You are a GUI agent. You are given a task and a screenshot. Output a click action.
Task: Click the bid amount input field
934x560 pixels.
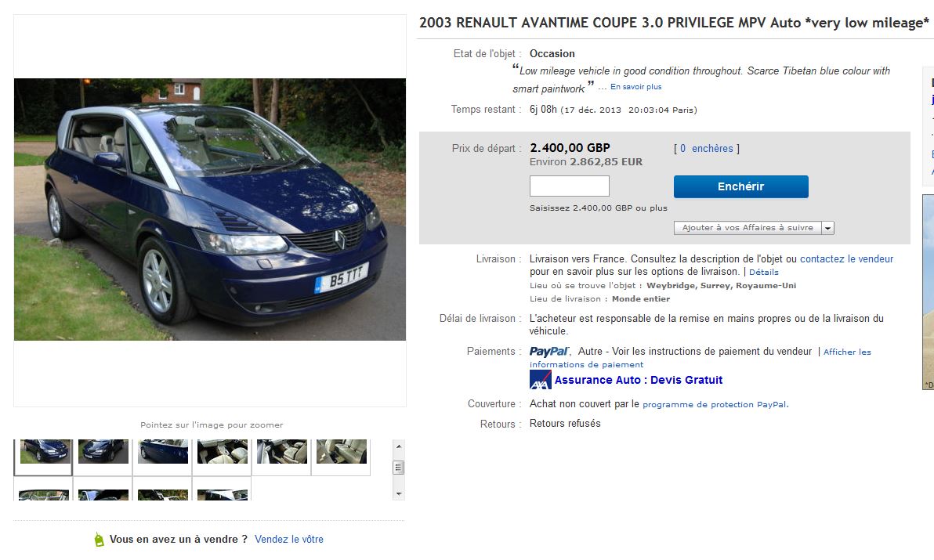point(569,186)
